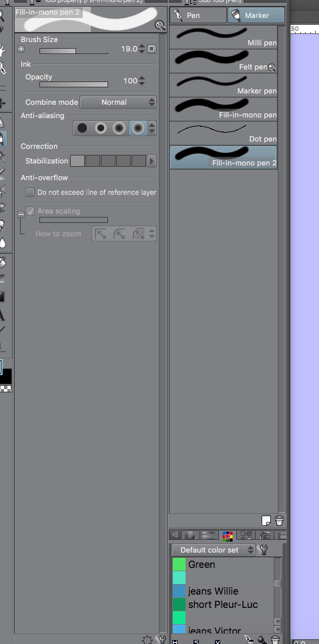Choose the Fill-in-mono pen 2 sub tool

point(224,157)
